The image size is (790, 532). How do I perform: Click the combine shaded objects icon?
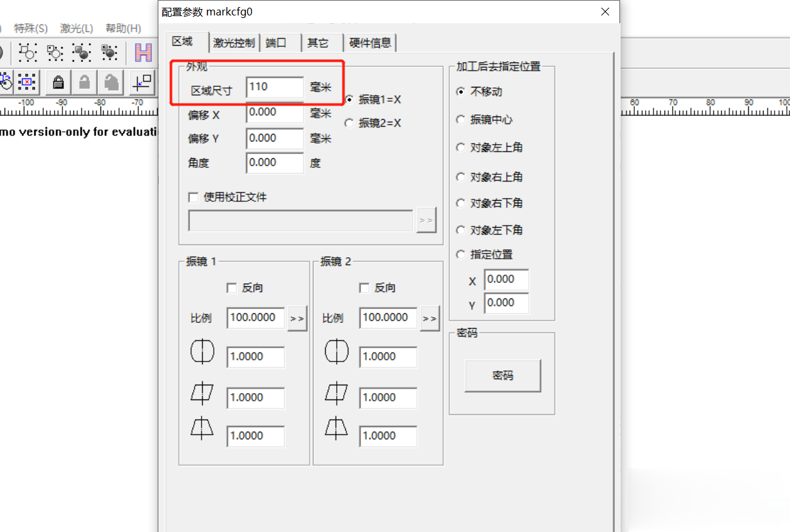[82, 52]
